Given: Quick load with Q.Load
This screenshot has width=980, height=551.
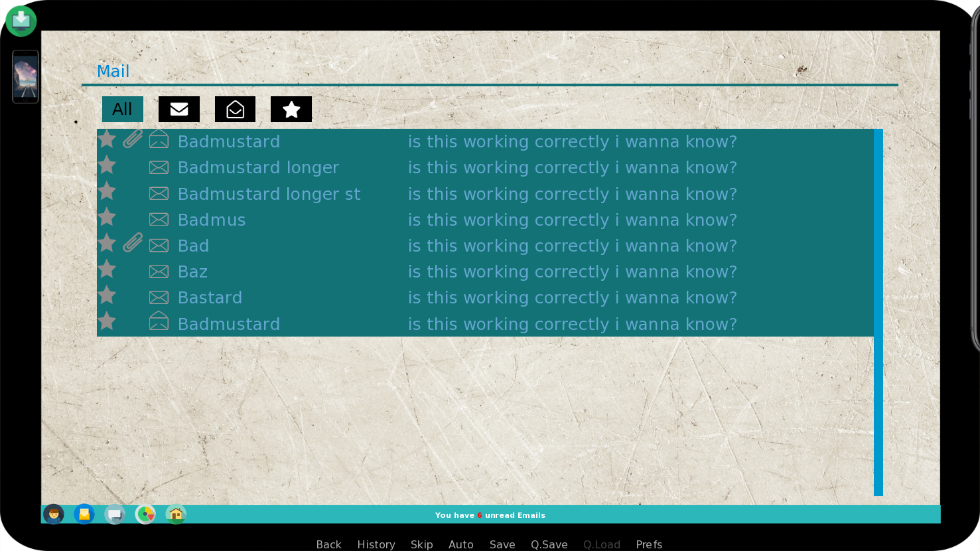Looking at the screenshot, I should 602,544.
